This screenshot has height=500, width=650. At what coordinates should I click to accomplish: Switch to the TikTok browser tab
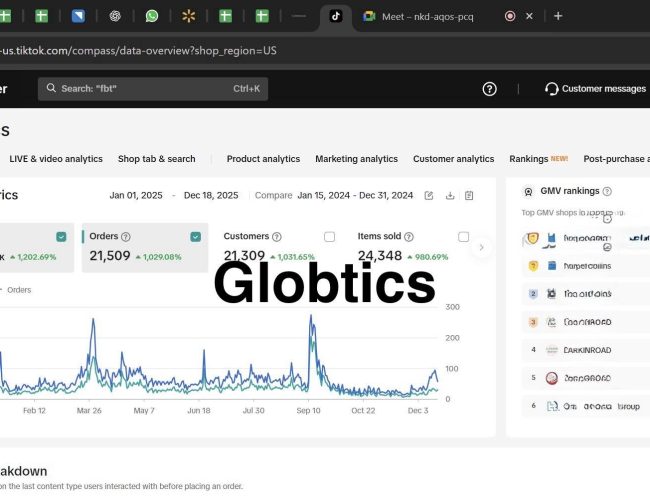(x=336, y=17)
